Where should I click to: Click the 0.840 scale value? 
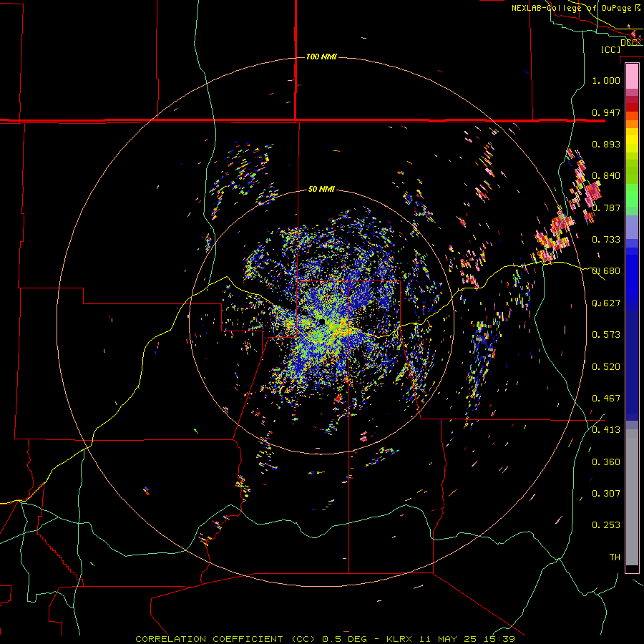click(x=606, y=176)
